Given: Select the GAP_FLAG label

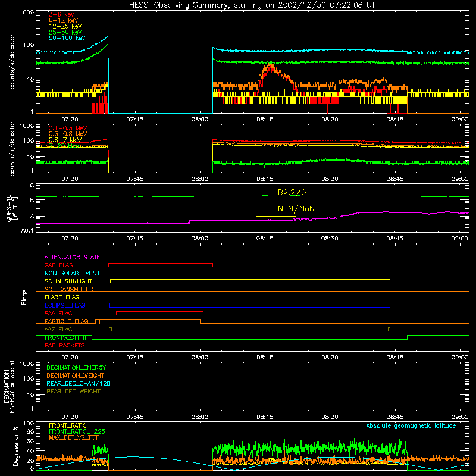Looking at the screenshot, I should (58, 265).
